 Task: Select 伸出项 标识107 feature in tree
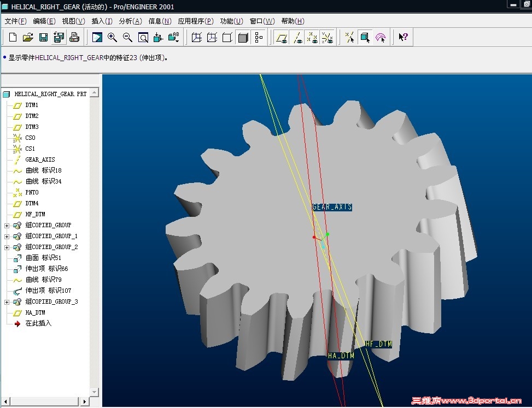pyautogui.click(x=48, y=291)
